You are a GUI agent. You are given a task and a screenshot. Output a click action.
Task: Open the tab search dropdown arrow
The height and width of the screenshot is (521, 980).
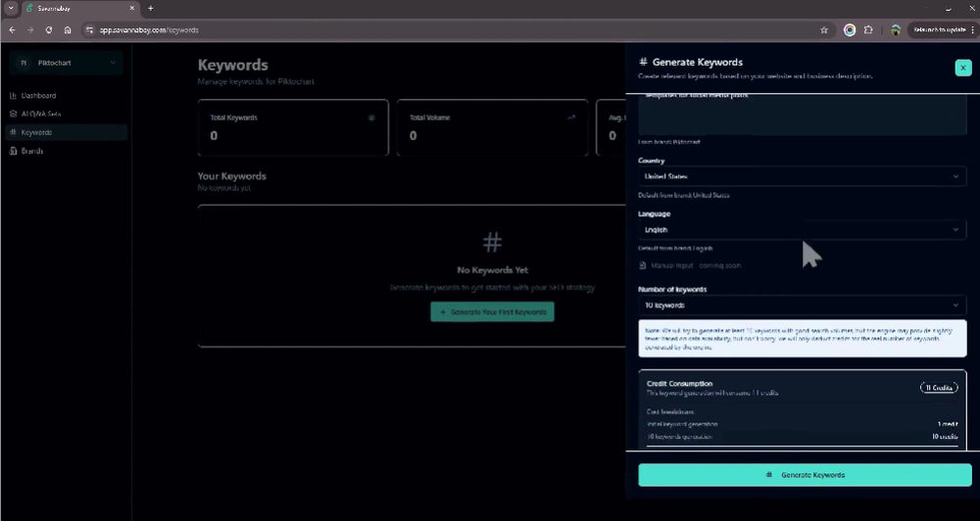coord(11,8)
